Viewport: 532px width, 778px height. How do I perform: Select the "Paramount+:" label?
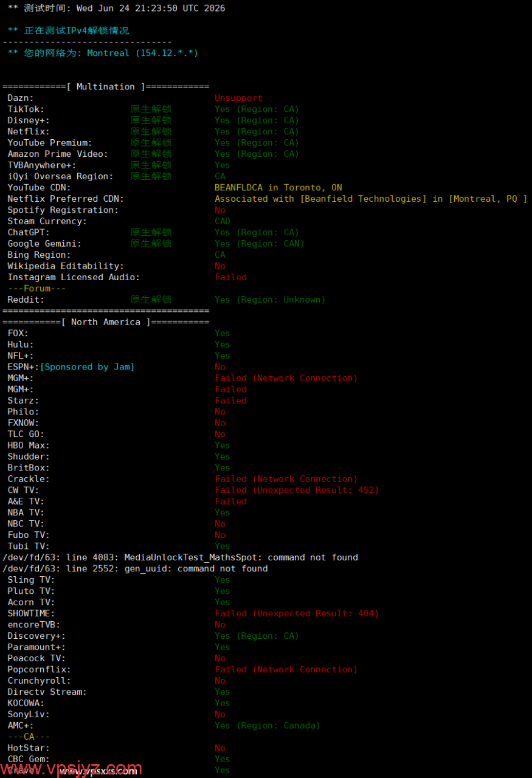click(x=36, y=648)
